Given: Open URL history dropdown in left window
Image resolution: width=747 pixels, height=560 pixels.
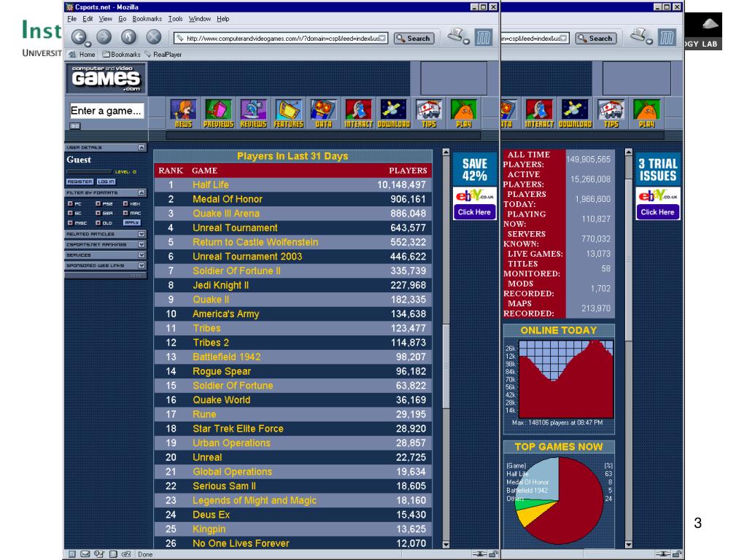Looking at the screenshot, I should point(383,39).
